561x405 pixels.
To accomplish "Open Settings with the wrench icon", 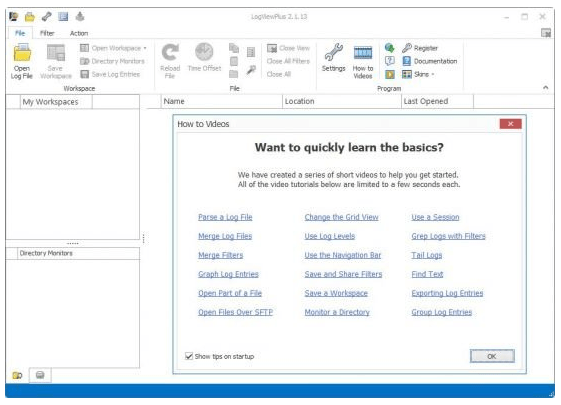I will (333, 53).
